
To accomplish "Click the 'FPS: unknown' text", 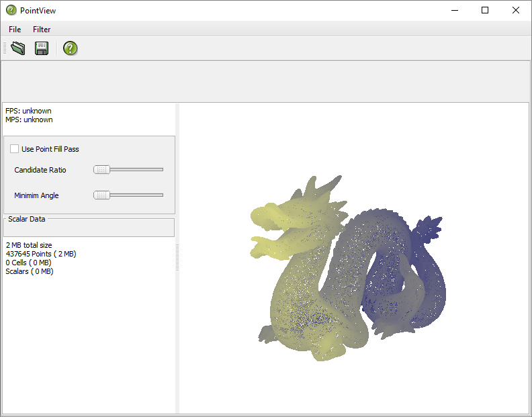I will click(x=28, y=111).
